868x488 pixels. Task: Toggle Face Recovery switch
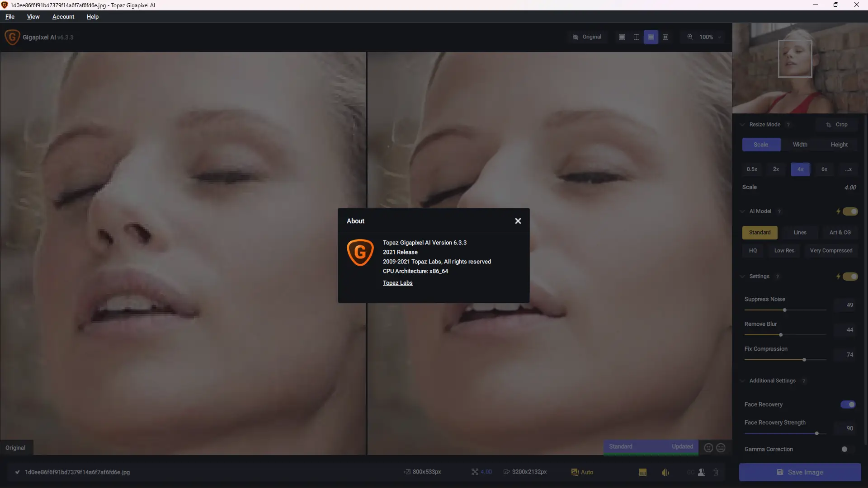848,404
